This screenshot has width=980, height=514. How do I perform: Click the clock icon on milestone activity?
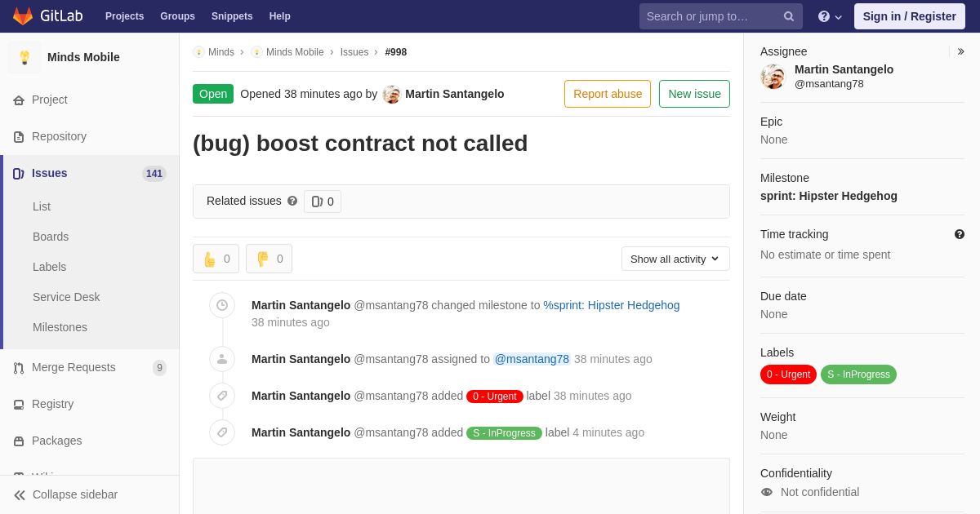point(222,305)
